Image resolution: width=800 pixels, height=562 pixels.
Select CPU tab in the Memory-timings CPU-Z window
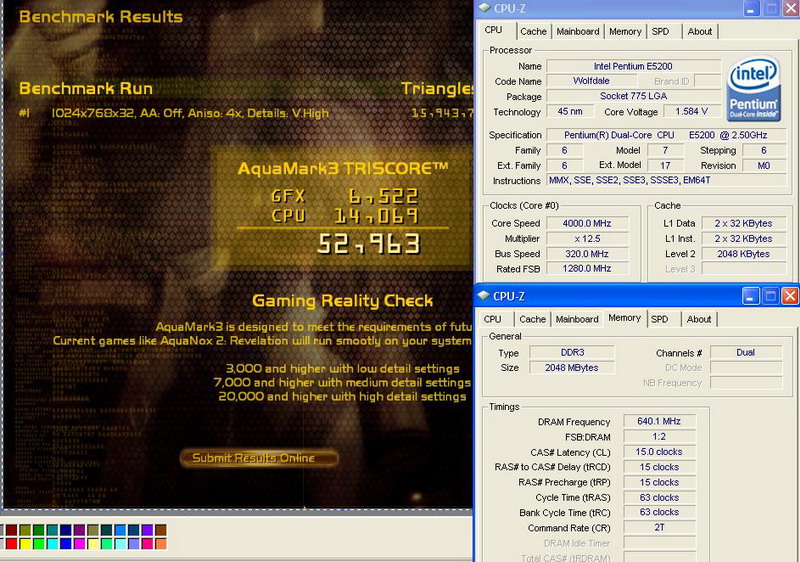[x=492, y=319]
